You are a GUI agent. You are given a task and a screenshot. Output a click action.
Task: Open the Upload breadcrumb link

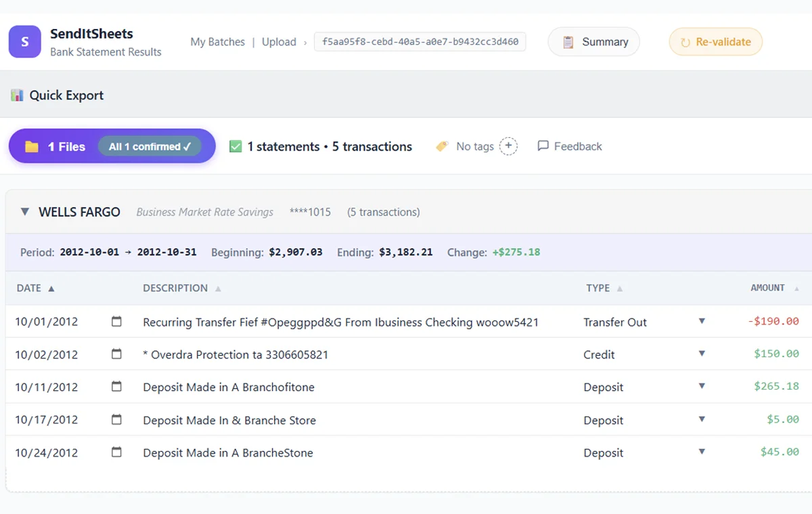click(x=279, y=42)
